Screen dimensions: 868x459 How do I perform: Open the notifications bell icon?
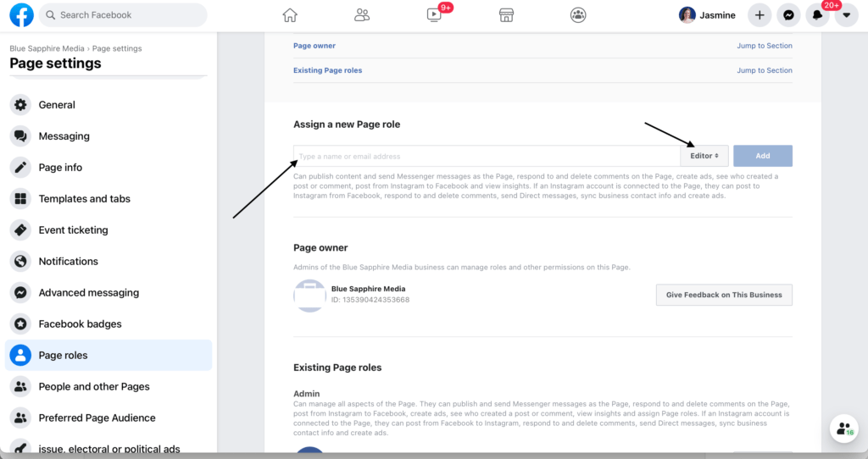pos(817,15)
